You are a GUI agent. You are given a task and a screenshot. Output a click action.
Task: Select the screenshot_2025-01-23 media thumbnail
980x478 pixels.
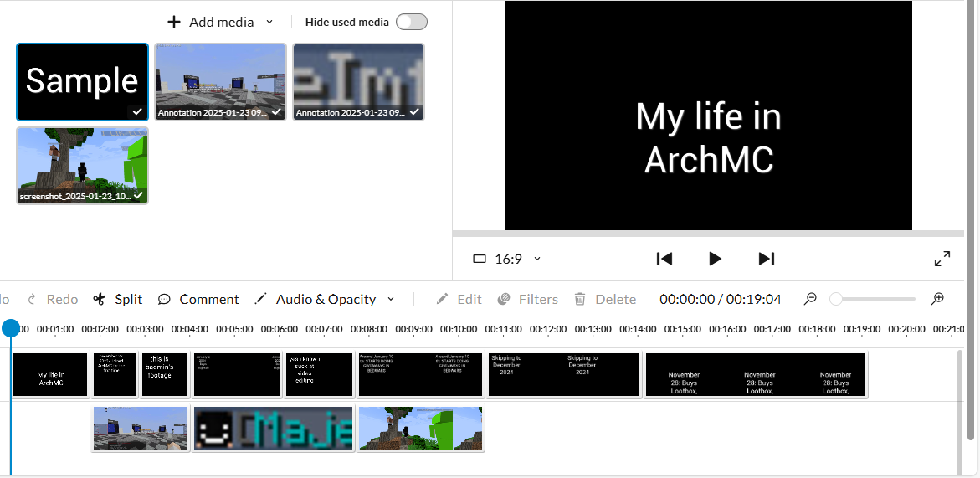point(83,166)
